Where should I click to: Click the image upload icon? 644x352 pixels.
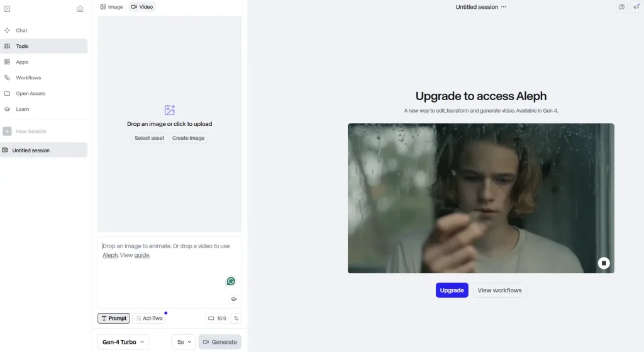point(169,110)
